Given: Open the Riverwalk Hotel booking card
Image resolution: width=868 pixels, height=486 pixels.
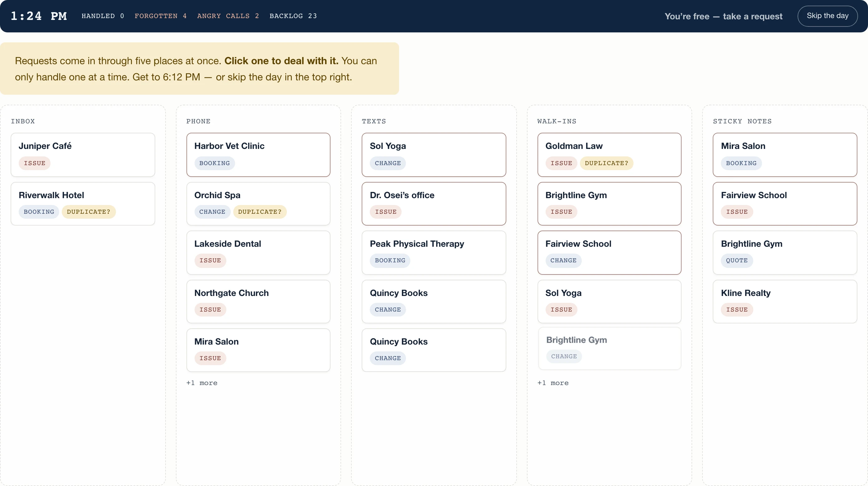Looking at the screenshot, I should point(83,203).
